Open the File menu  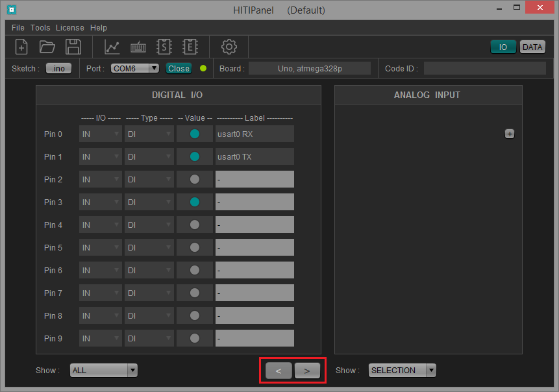18,28
